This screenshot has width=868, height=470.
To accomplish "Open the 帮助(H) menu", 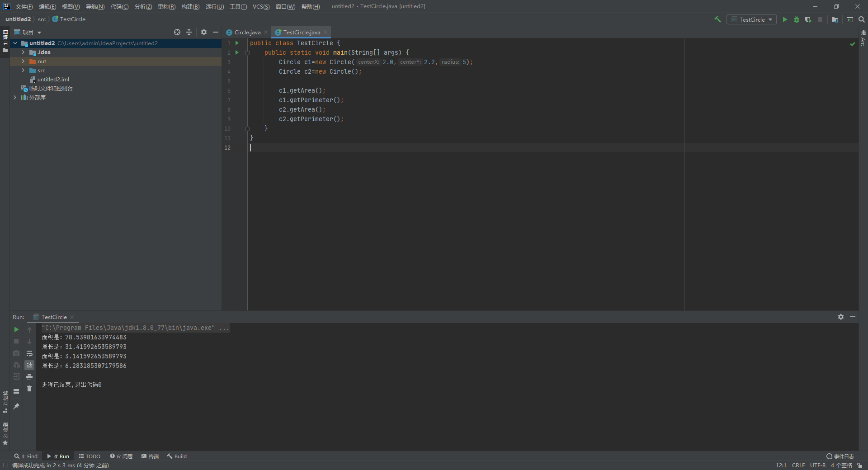I will coord(311,6).
